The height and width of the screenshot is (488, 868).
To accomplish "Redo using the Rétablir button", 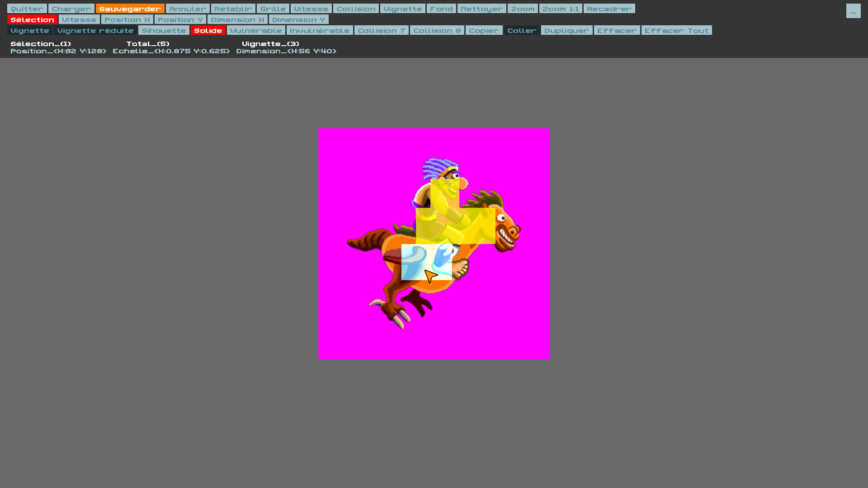I will coord(233,9).
